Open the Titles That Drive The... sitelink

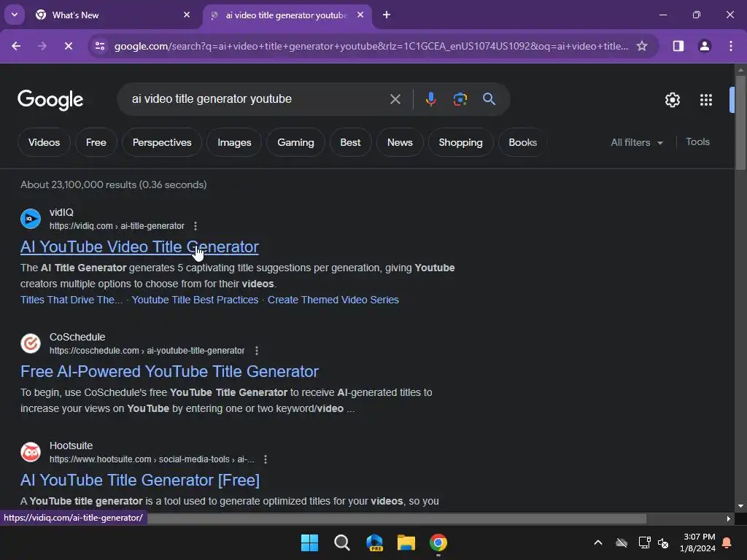(71, 300)
